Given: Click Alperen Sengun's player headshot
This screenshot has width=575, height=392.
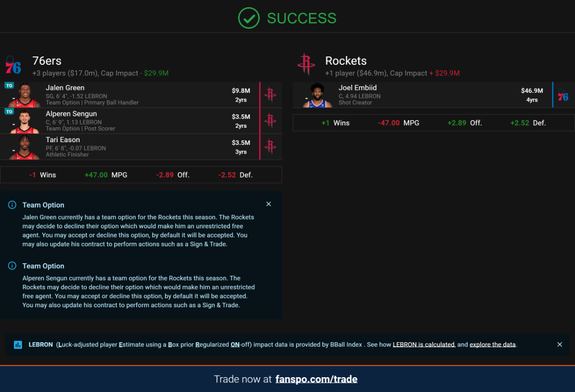Looking at the screenshot, I should [x=24, y=121].
